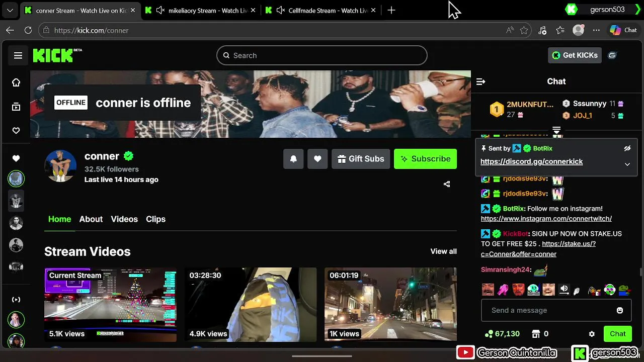
Task: Go to Home via sidebar house icon
Action: point(16,82)
